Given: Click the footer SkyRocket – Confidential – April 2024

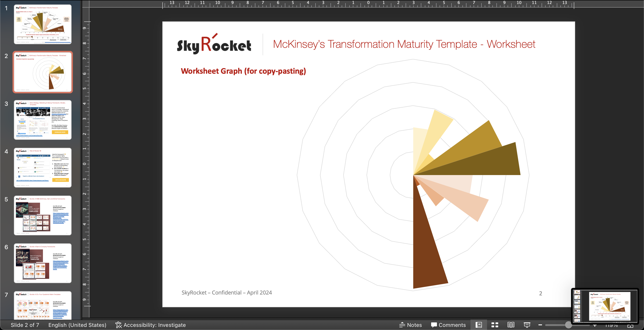Looking at the screenshot, I should coord(227,292).
